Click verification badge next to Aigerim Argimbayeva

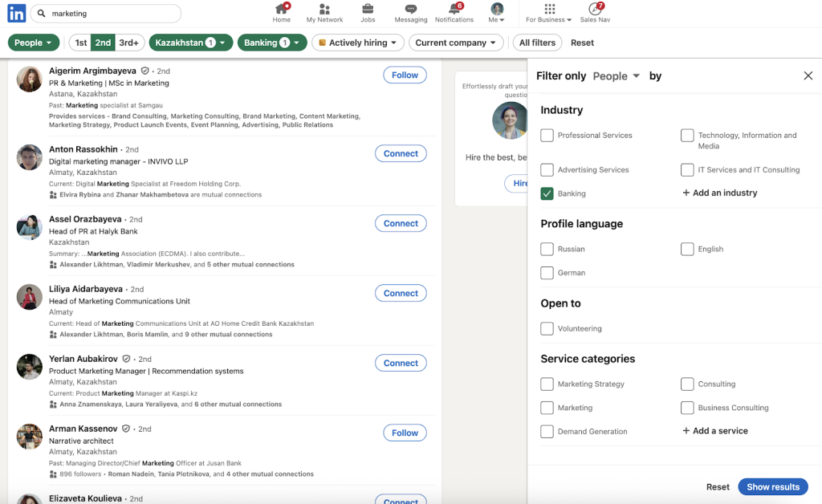[144, 71]
